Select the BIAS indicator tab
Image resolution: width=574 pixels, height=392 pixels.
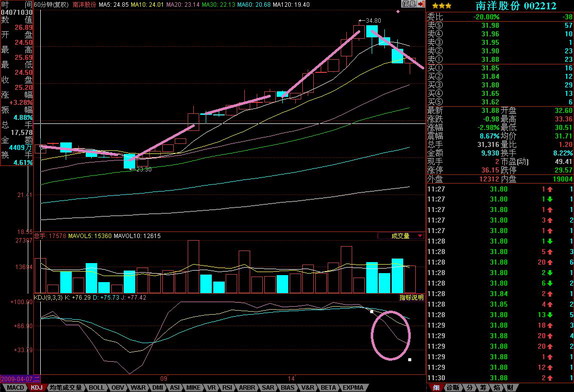[288, 387]
